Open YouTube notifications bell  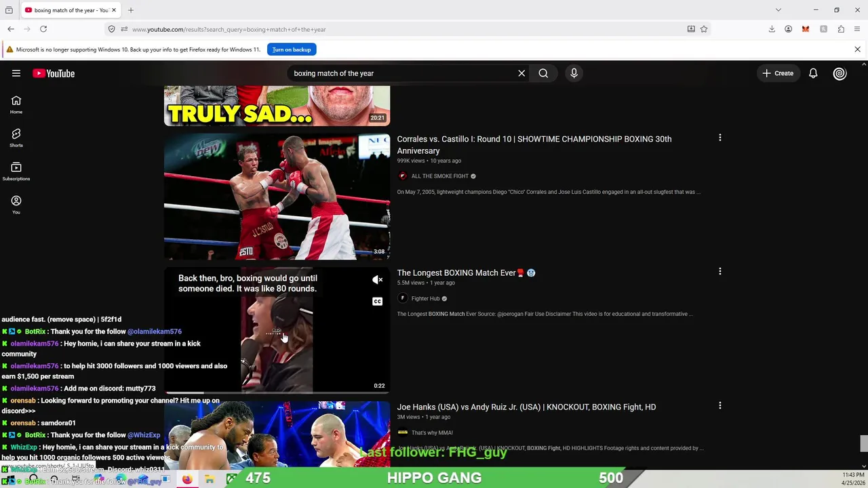point(813,73)
